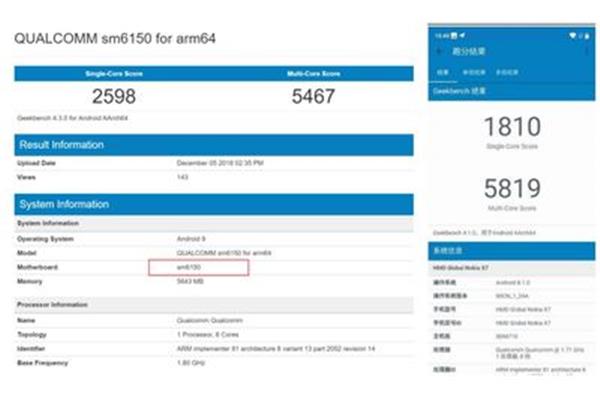Click the Operating System label

pos(45,239)
